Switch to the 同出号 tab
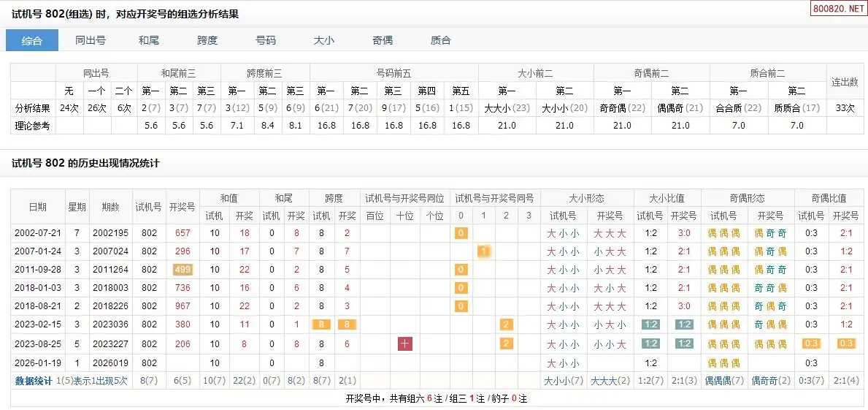 tap(91, 40)
